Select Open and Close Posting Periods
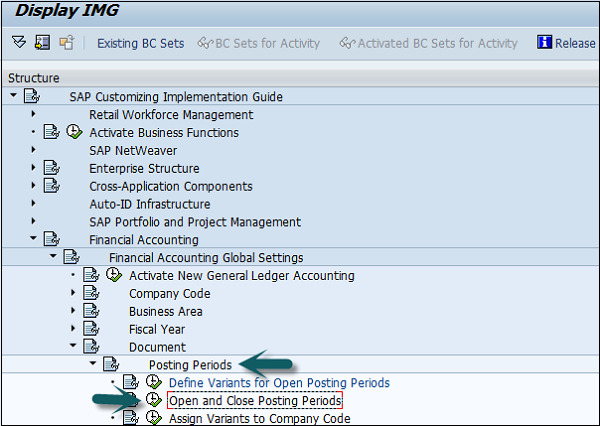The width and height of the screenshot is (600, 426). (x=255, y=401)
